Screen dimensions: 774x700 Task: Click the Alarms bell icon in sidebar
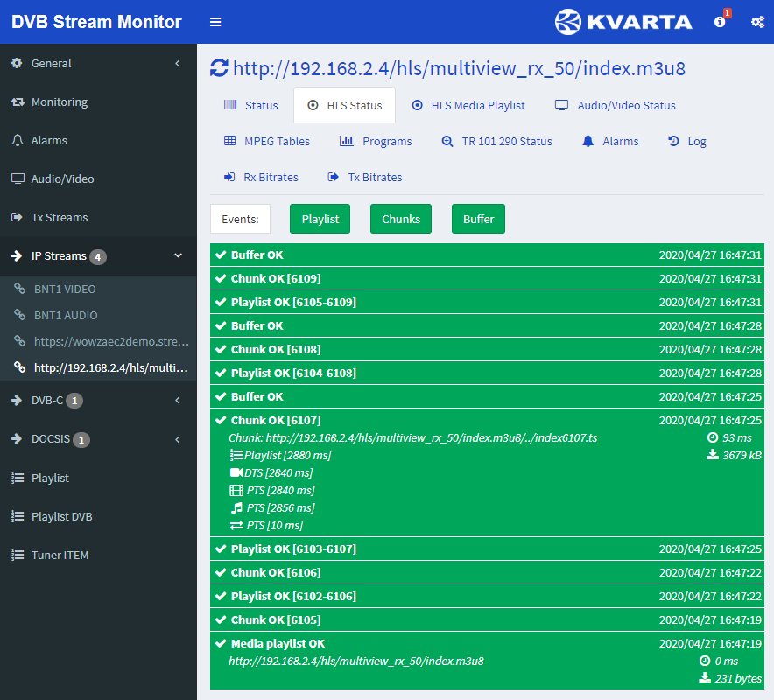[18, 141]
